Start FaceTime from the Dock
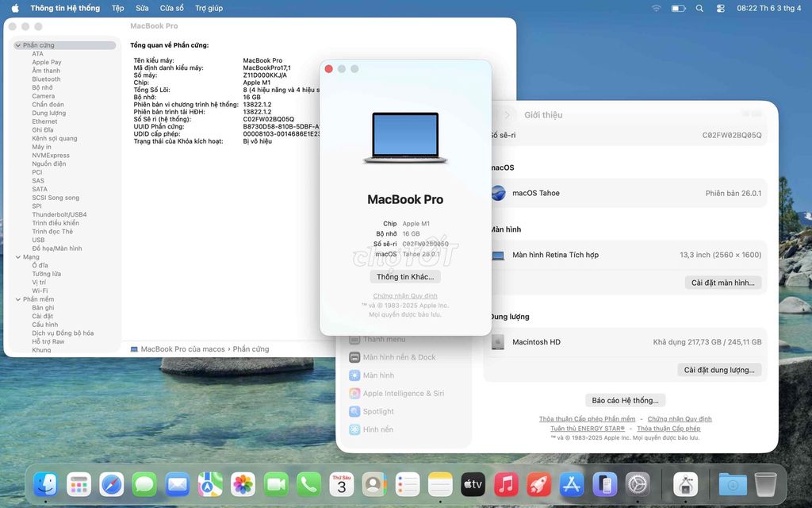Image resolution: width=812 pixels, height=508 pixels. click(276, 485)
